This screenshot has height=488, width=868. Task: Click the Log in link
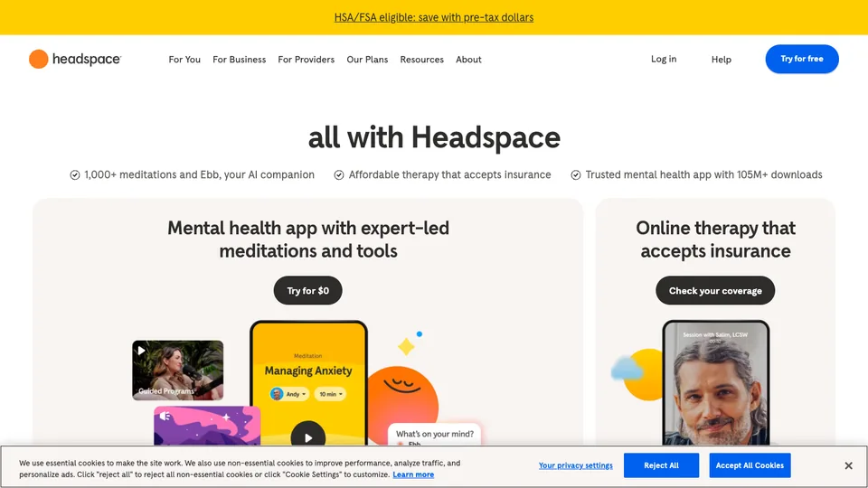(663, 59)
